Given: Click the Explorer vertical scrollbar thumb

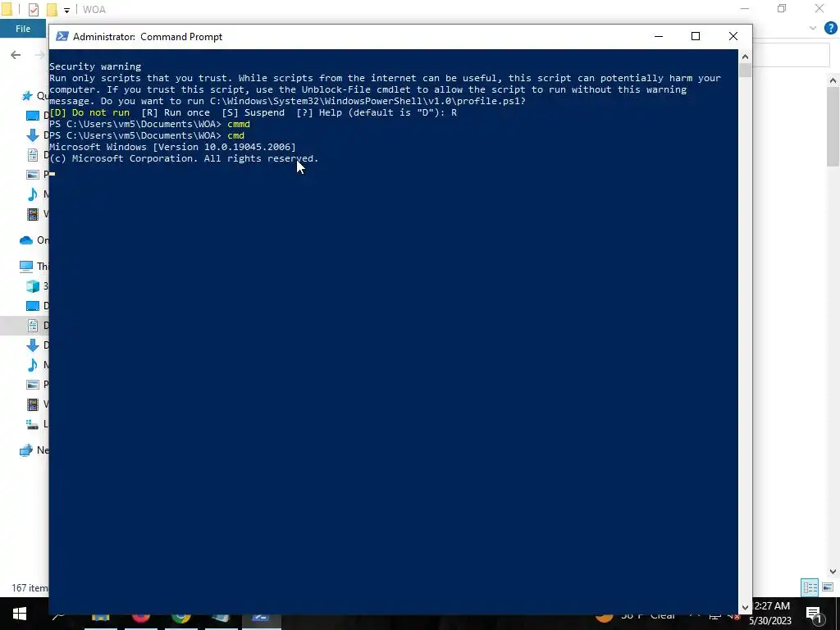Looking at the screenshot, I should (833, 126).
